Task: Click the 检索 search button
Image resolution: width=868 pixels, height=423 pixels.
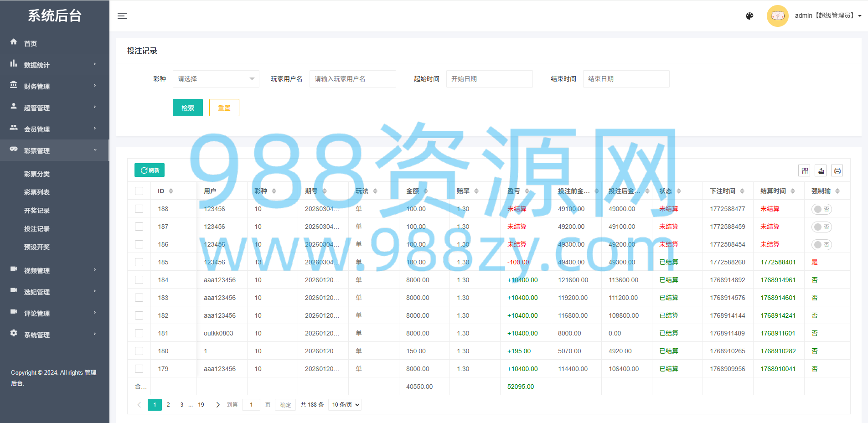Action: [x=188, y=108]
